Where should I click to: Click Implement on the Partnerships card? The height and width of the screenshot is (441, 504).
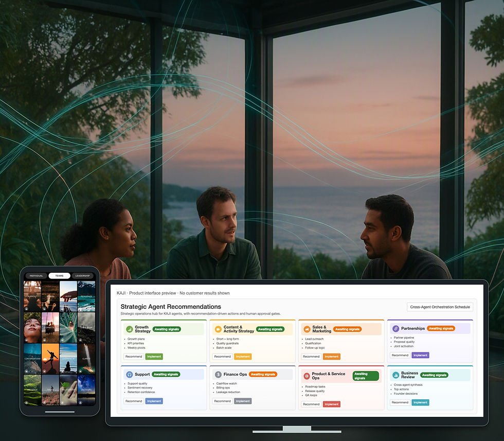pyautogui.click(x=421, y=355)
